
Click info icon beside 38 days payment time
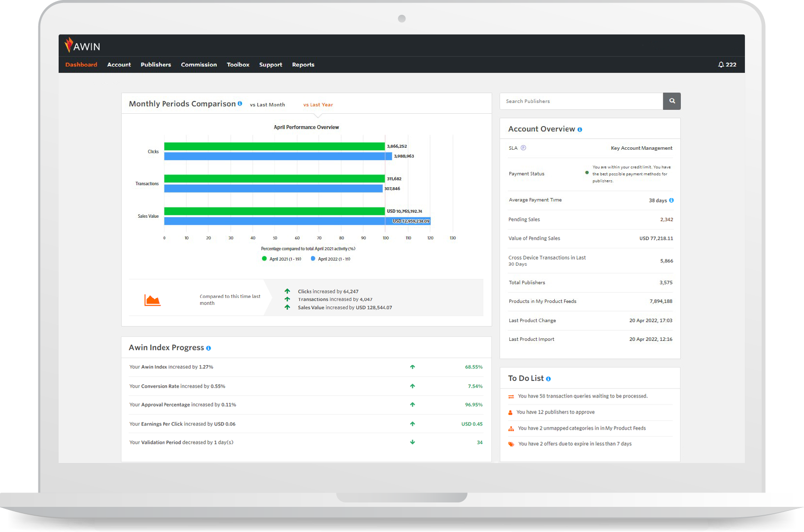pos(671,200)
